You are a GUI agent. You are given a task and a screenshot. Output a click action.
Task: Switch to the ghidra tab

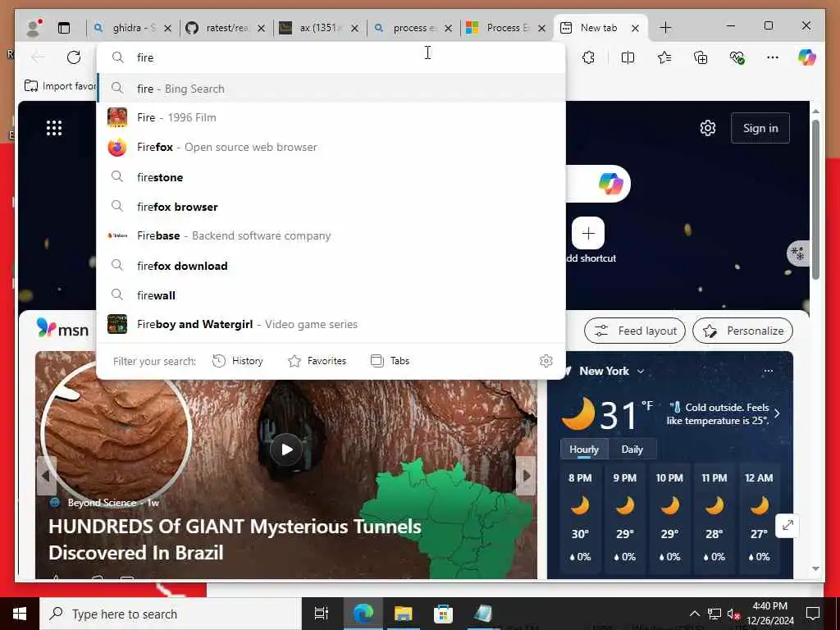(132, 28)
